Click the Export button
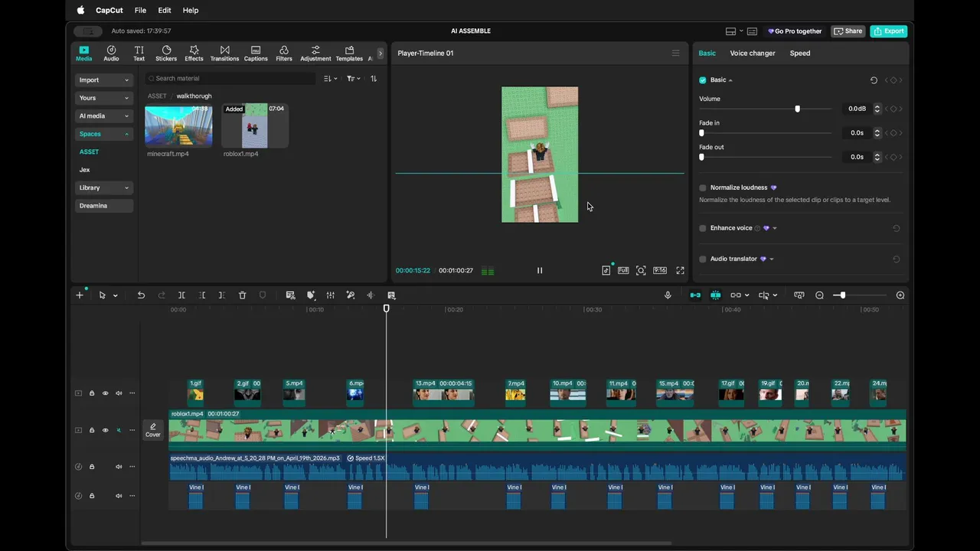The image size is (980, 551). pyautogui.click(x=889, y=31)
